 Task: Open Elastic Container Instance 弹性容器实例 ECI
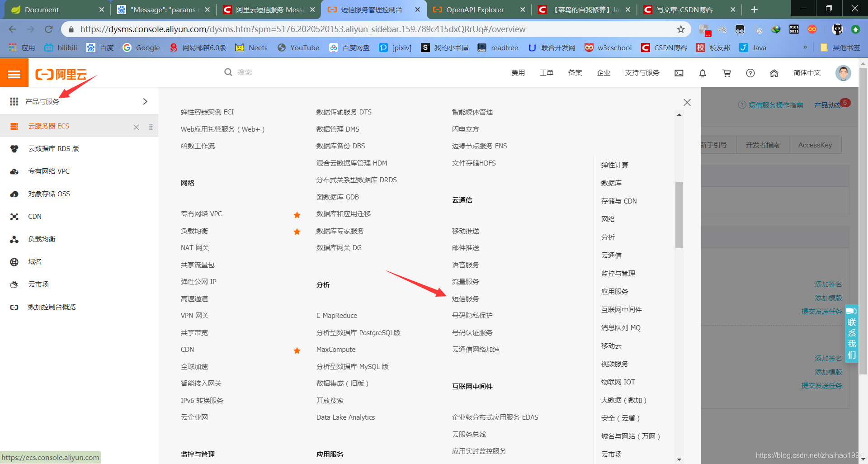pos(208,112)
